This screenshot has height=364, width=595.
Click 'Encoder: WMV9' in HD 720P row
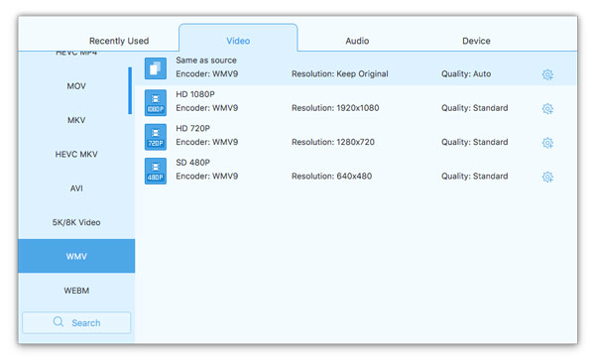point(207,142)
